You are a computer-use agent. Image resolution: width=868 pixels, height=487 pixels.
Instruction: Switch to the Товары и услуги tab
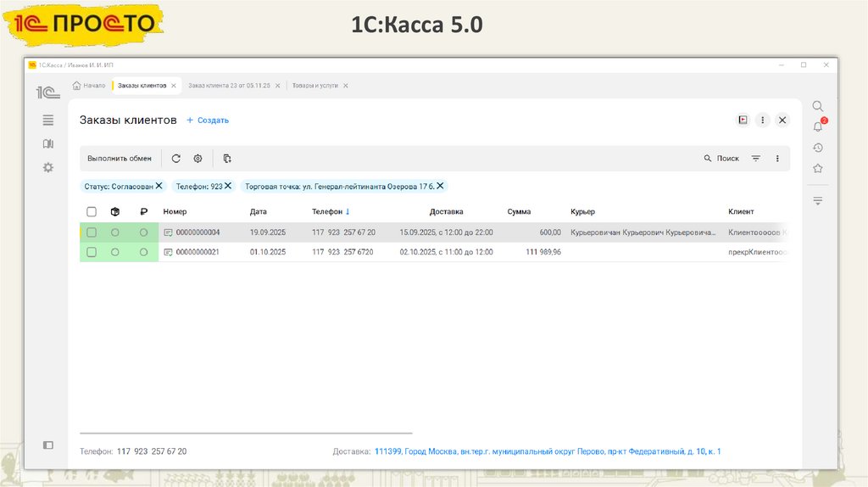(x=314, y=86)
